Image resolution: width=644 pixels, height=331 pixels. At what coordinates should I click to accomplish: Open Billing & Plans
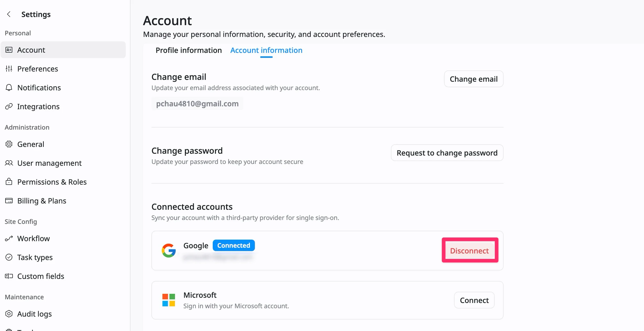pyautogui.click(x=63, y=201)
